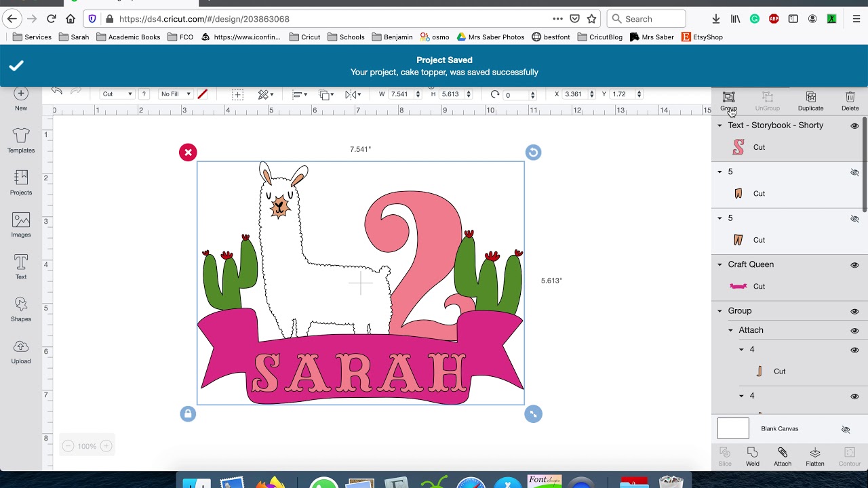
Task: Click the Weld tool
Action: (753, 457)
